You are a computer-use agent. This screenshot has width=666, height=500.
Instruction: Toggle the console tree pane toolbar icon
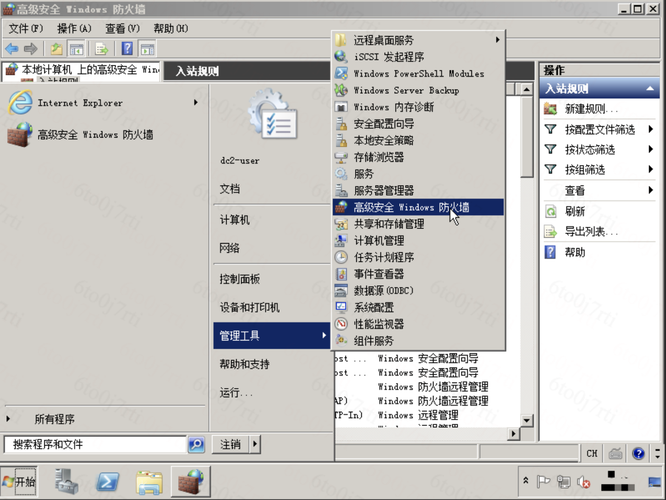[76, 49]
